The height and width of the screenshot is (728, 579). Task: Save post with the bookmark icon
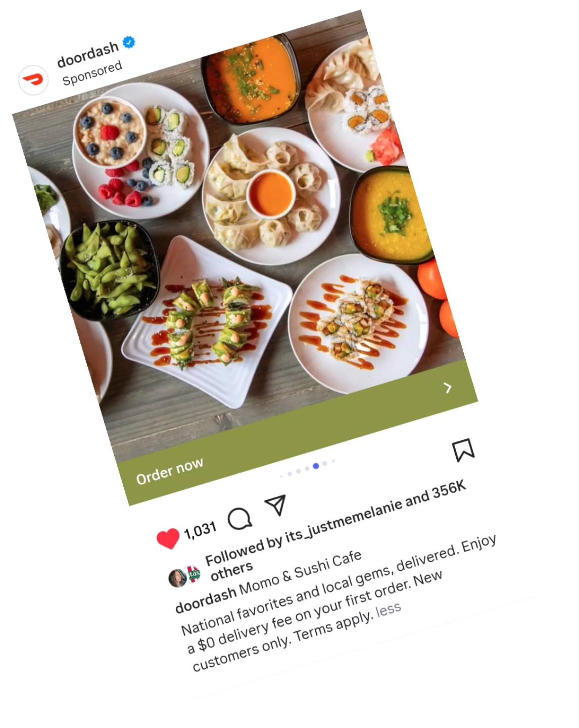point(463,449)
